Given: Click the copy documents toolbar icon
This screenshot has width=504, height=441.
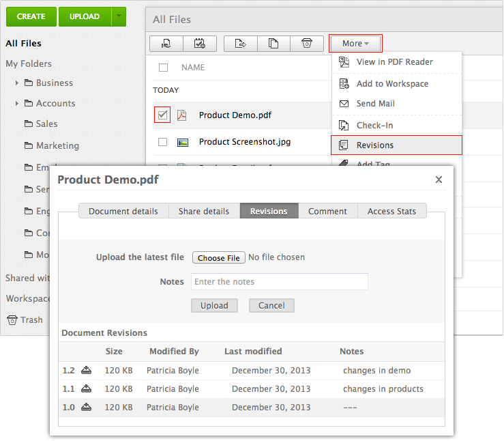Looking at the screenshot, I should pos(273,44).
